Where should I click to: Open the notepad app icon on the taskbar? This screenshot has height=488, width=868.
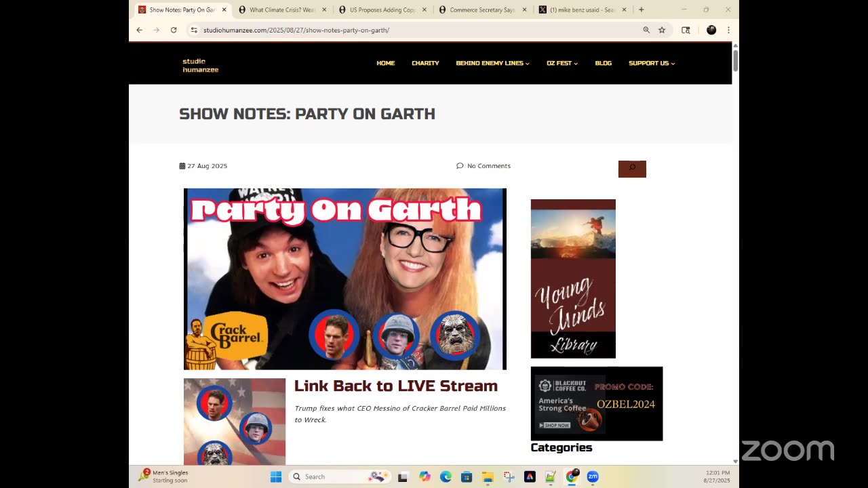[551, 476]
